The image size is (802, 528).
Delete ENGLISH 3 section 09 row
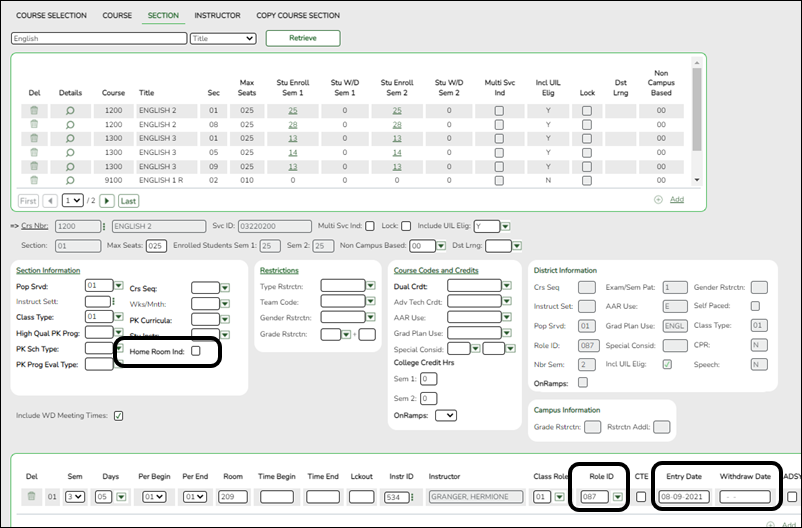34,166
